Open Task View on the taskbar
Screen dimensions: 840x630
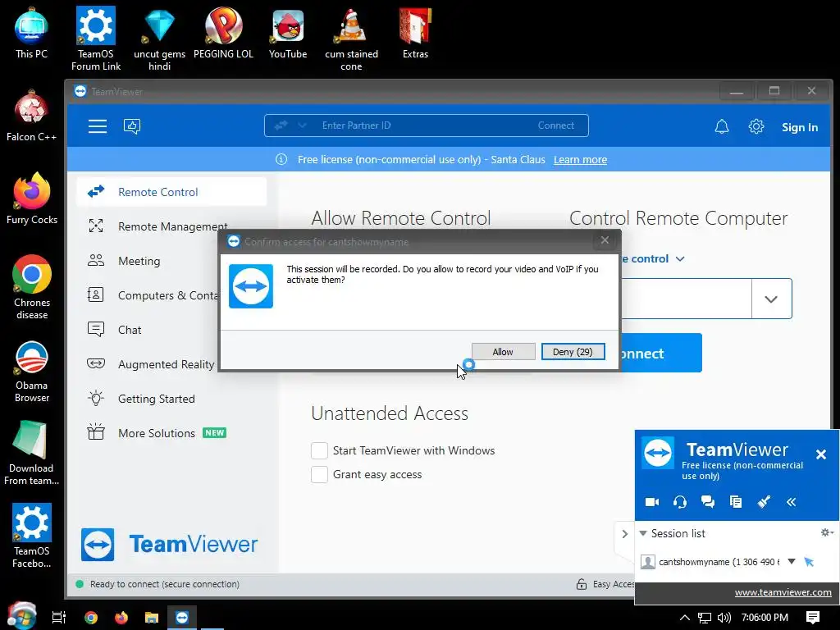(x=59, y=618)
